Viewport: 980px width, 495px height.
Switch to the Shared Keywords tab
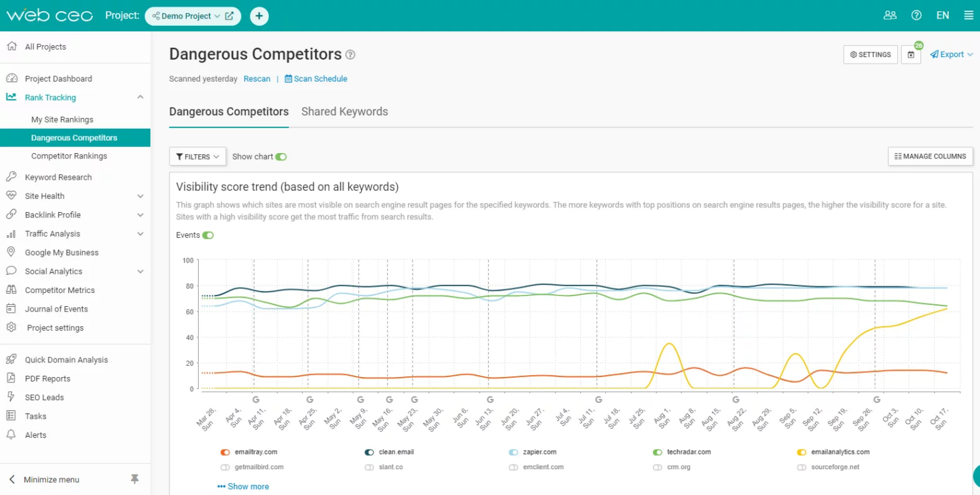pyautogui.click(x=344, y=111)
